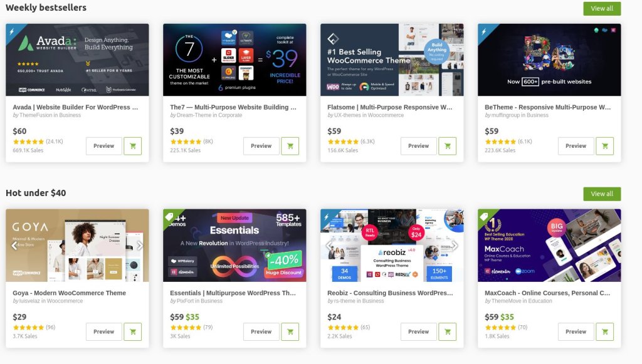Add Avada theme to cart

(133, 146)
